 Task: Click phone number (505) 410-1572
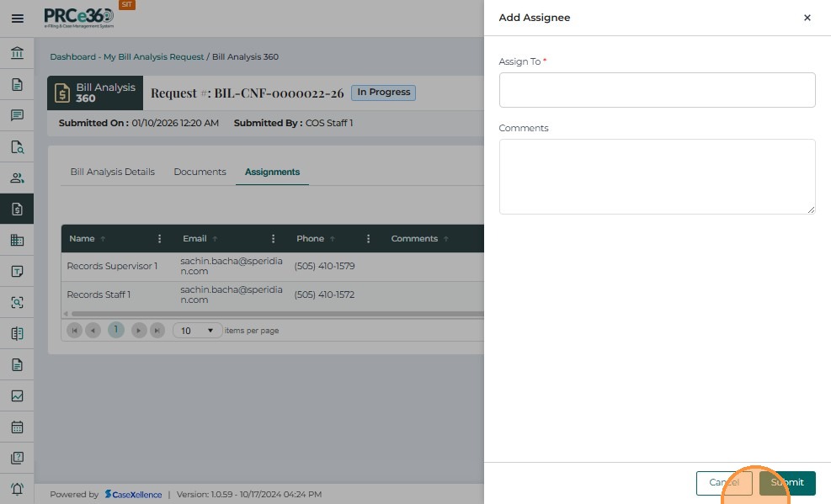tap(324, 294)
